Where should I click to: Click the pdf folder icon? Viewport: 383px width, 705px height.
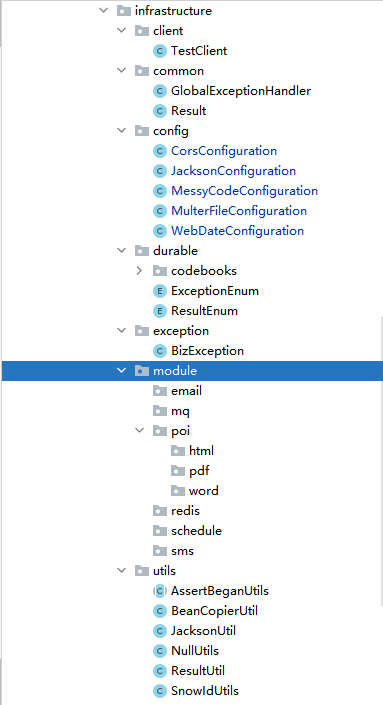click(178, 471)
